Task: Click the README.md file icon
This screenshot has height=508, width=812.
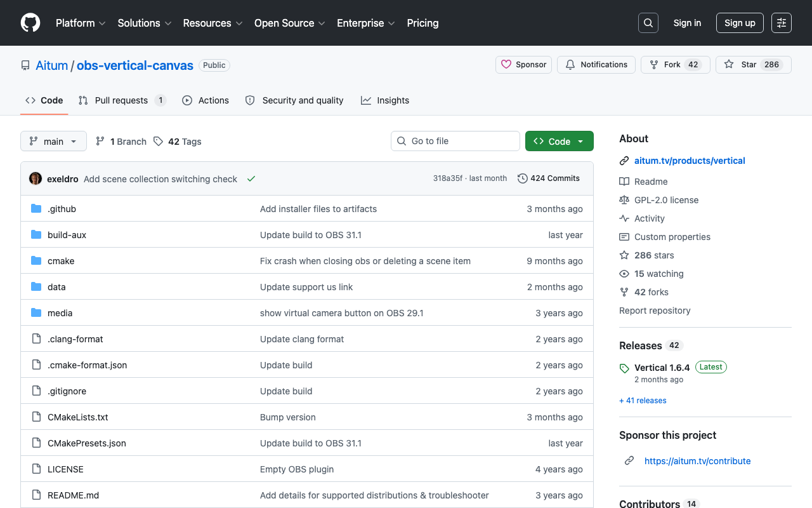Action: 36,495
